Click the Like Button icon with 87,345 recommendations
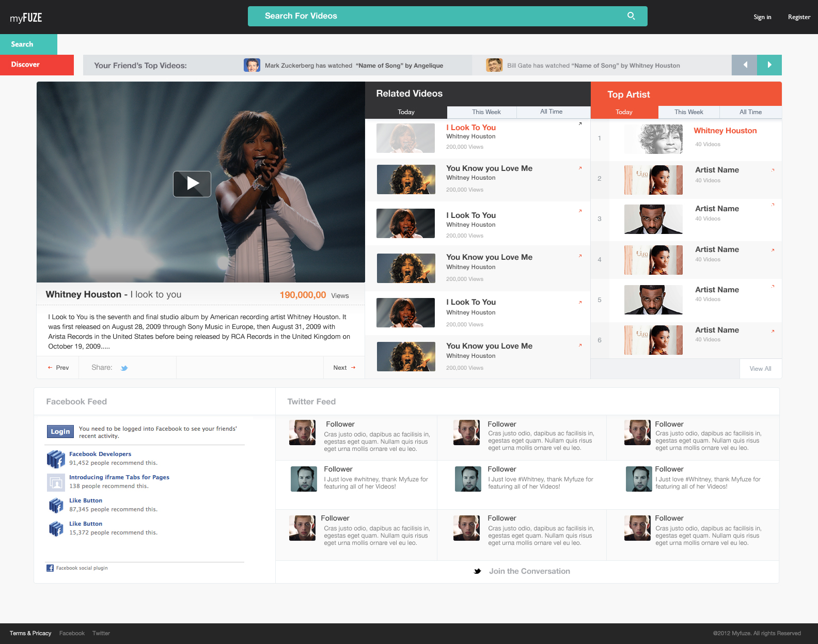The width and height of the screenshot is (818, 644). (x=56, y=505)
